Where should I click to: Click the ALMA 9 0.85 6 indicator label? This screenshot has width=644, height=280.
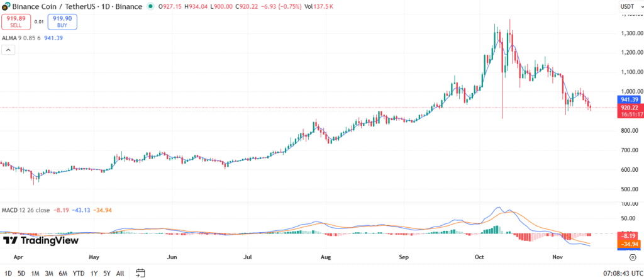pos(22,38)
